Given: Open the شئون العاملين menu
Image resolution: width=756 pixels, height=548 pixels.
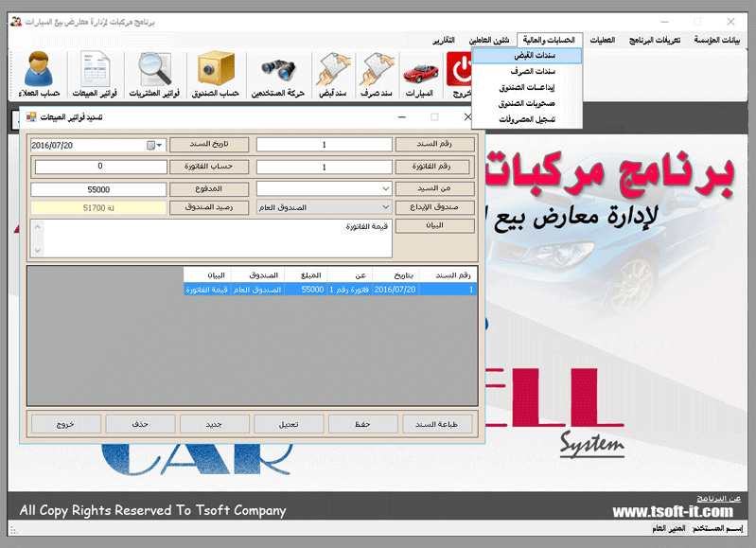Looking at the screenshot, I should (x=489, y=40).
